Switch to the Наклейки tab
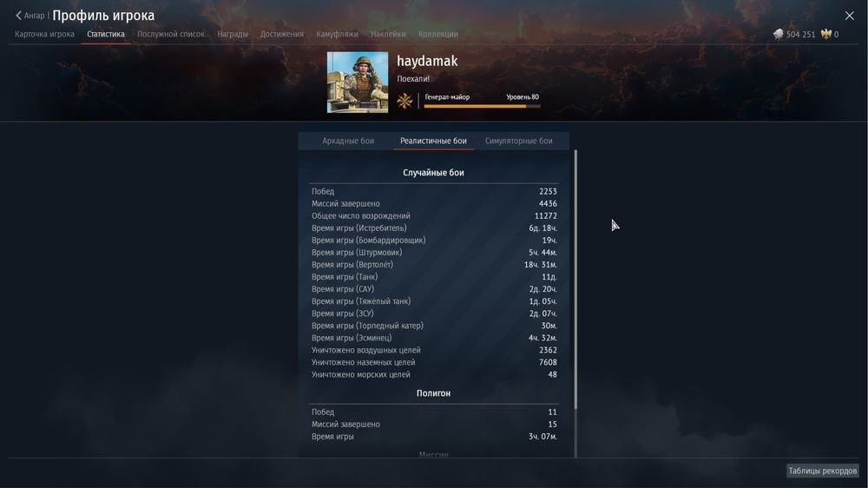 coord(388,35)
